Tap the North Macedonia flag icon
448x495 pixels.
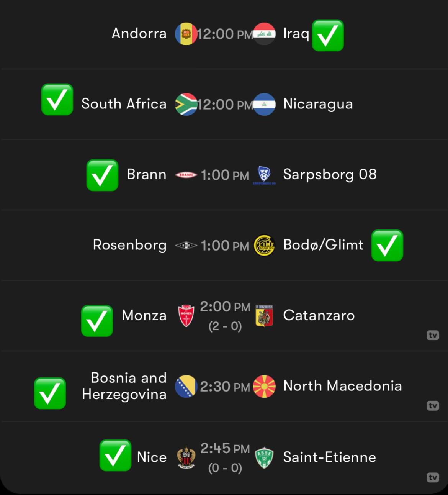pos(264,387)
